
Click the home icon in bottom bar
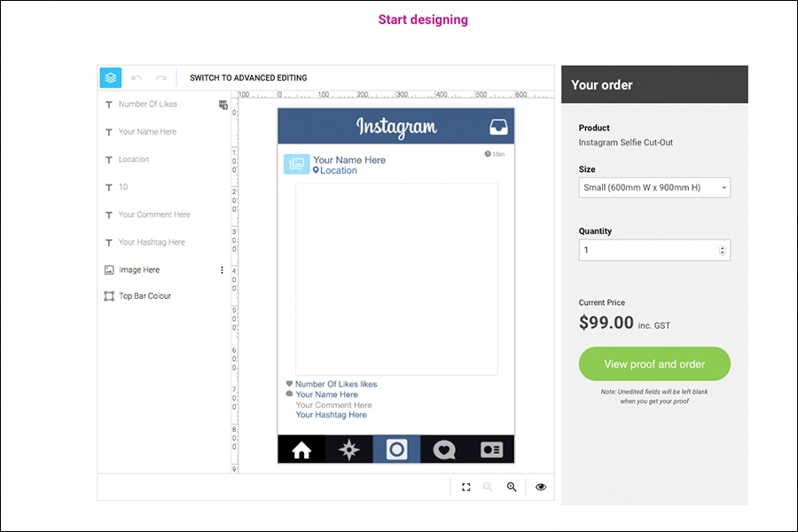(x=301, y=450)
